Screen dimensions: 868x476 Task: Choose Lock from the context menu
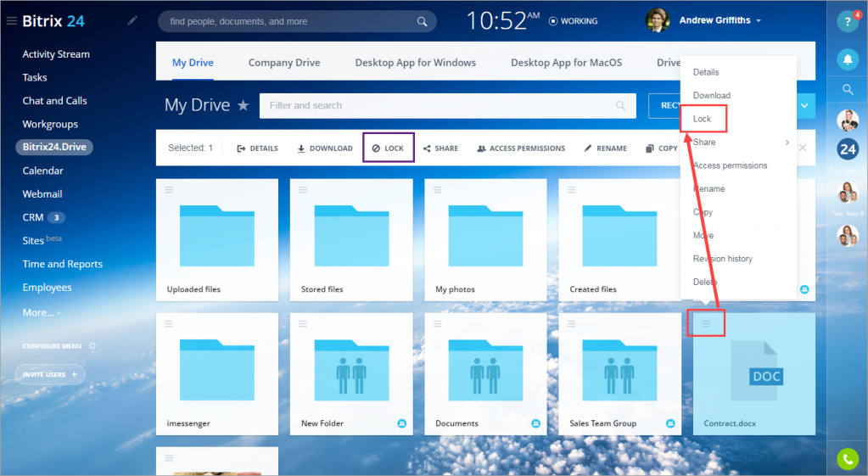point(702,119)
